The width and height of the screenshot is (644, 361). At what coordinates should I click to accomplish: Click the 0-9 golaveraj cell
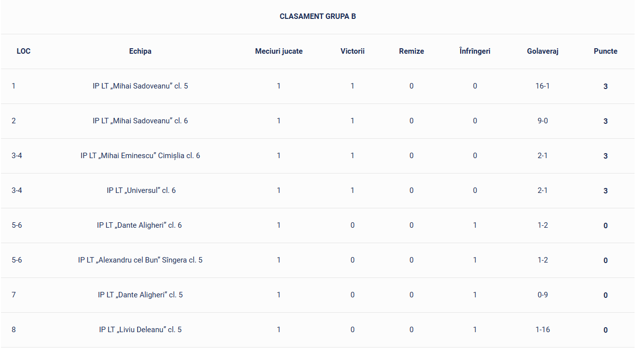coord(543,295)
